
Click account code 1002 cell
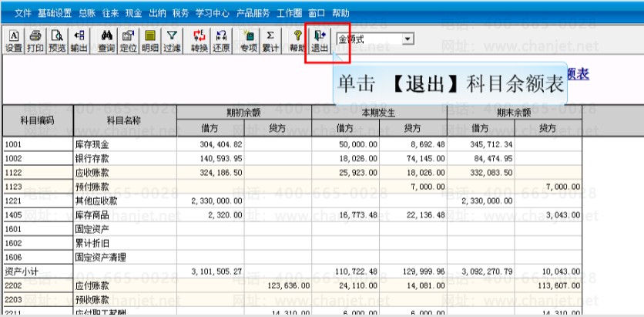click(x=38, y=158)
